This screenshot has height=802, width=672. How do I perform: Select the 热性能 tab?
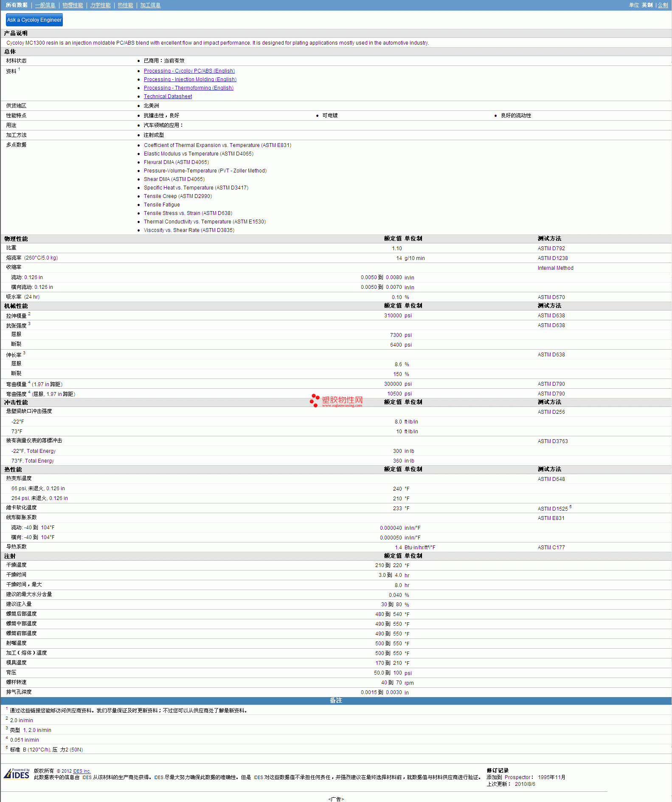click(x=126, y=5)
